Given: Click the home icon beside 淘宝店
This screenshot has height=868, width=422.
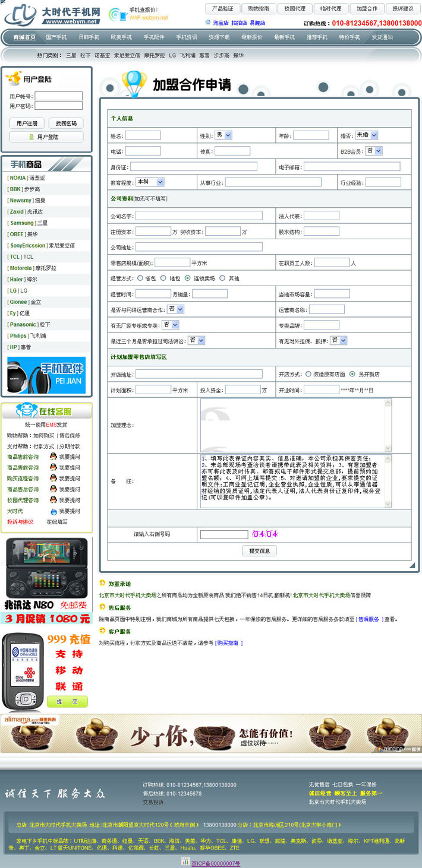Looking at the screenshot, I should [x=208, y=23].
